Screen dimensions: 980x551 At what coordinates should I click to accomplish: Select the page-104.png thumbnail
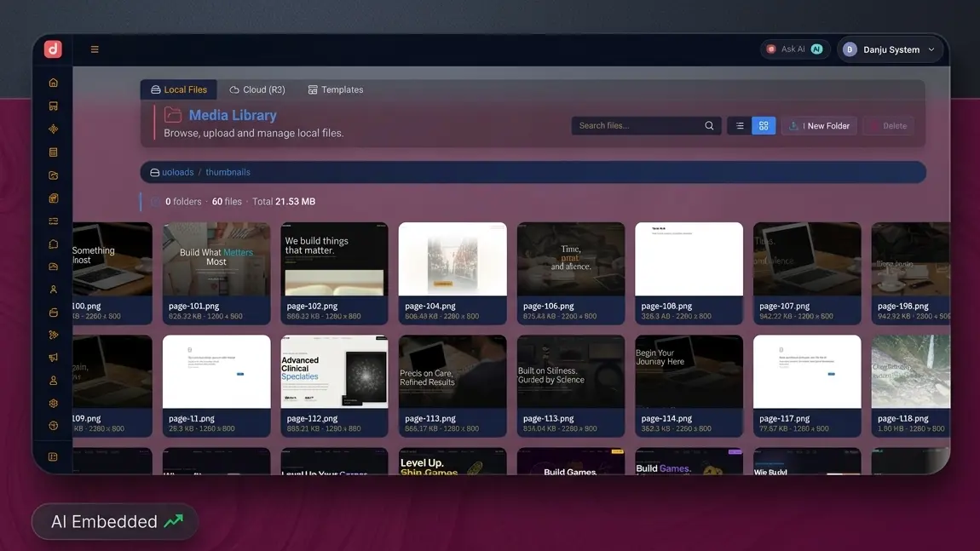[453, 273]
